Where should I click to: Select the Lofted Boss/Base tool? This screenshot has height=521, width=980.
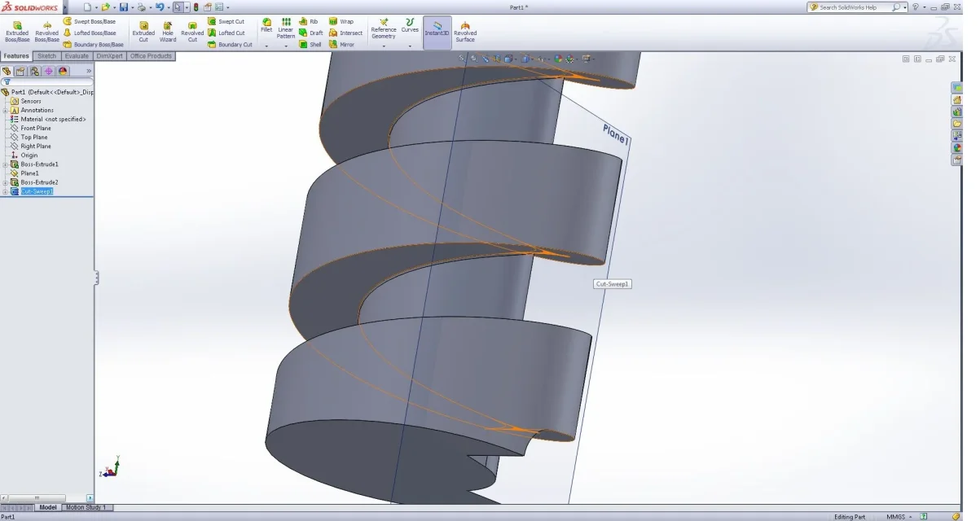coord(90,33)
